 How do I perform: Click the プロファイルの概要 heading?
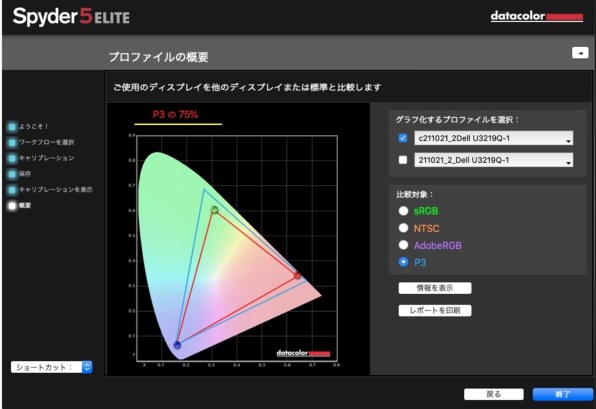point(159,57)
